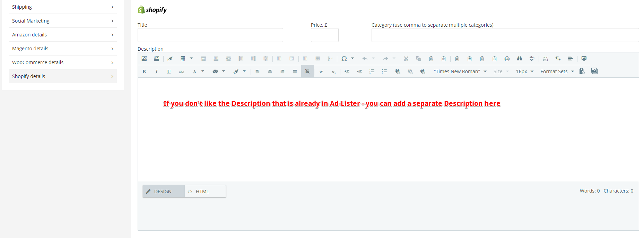Image resolution: width=644 pixels, height=238 pixels.
Task: Cut selection with the scissors icon
Action: pyautogui.click(x=406, y=59)
